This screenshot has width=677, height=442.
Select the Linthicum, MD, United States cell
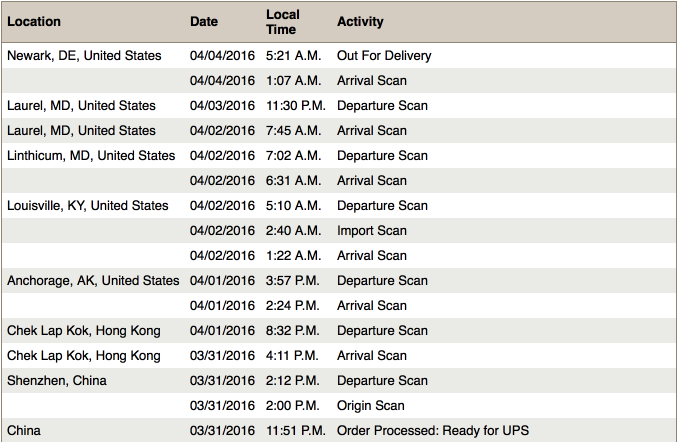point(91,156)
